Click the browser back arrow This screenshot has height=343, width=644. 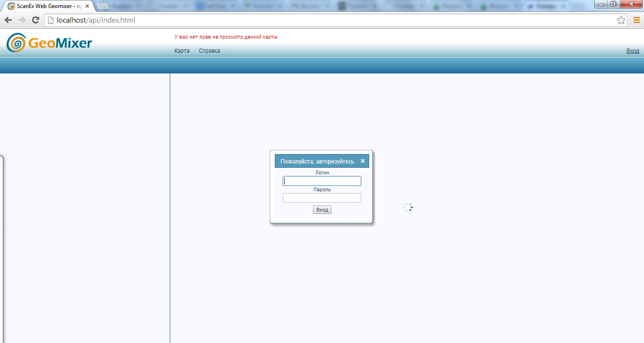click(8, 20)
